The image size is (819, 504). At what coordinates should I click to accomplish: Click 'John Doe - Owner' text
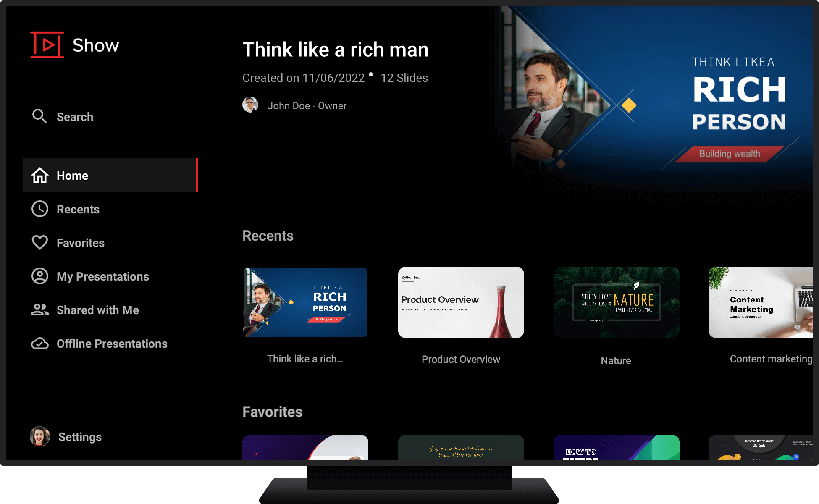pos(307,106)
